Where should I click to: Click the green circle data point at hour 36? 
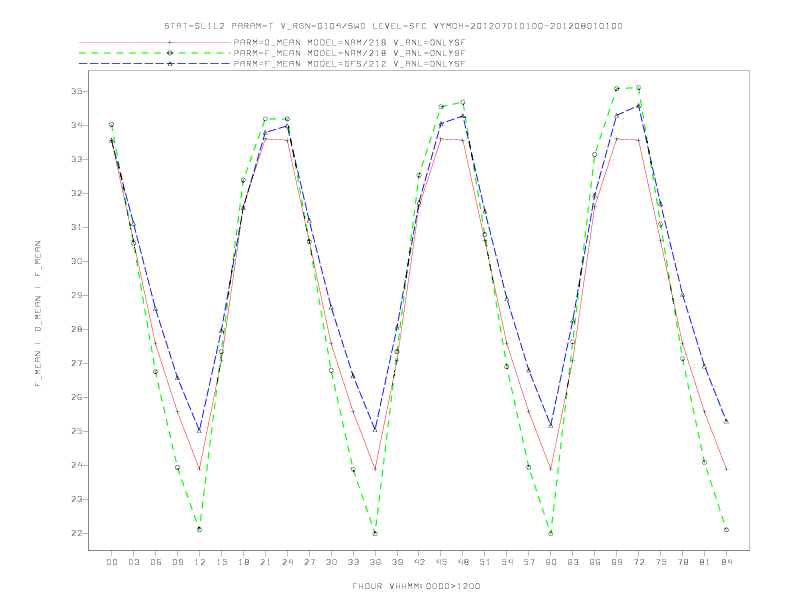(375, 533)
